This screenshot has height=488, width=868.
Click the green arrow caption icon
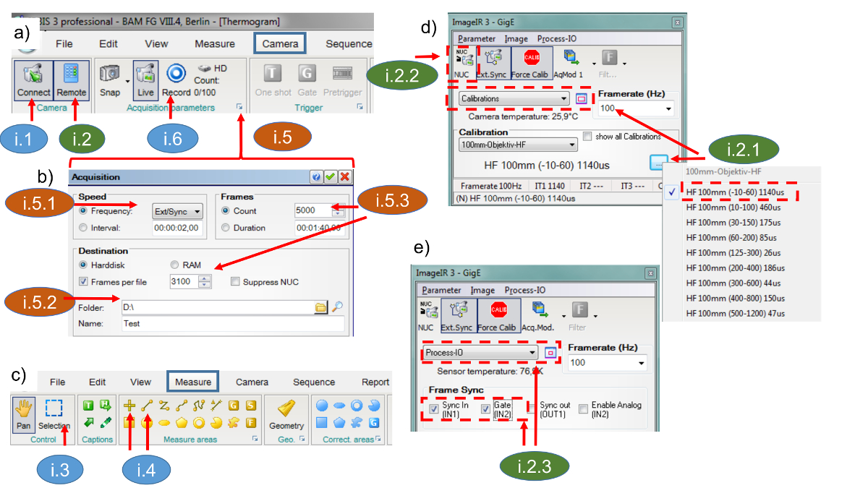[89, 422]
